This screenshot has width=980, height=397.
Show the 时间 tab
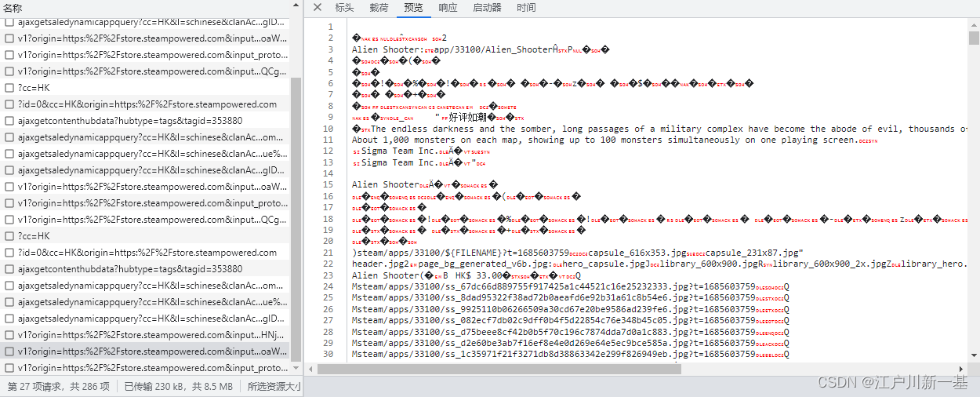tap(526, 7)
